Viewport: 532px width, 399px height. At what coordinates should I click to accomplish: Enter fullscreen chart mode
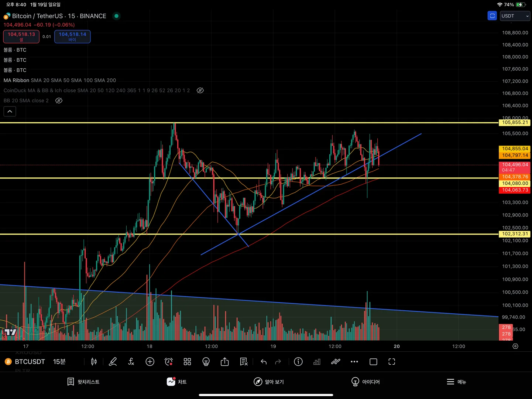pos(392,362)
